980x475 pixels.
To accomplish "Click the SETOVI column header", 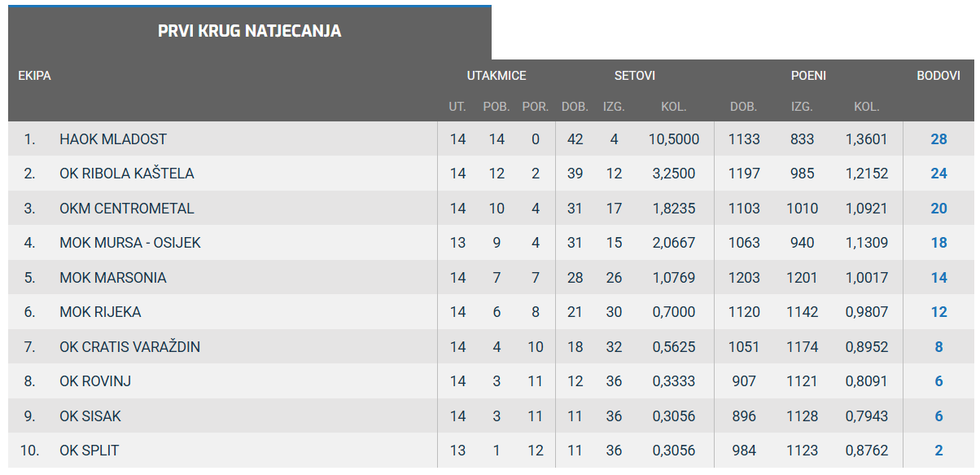I will [x=635, y=76].
